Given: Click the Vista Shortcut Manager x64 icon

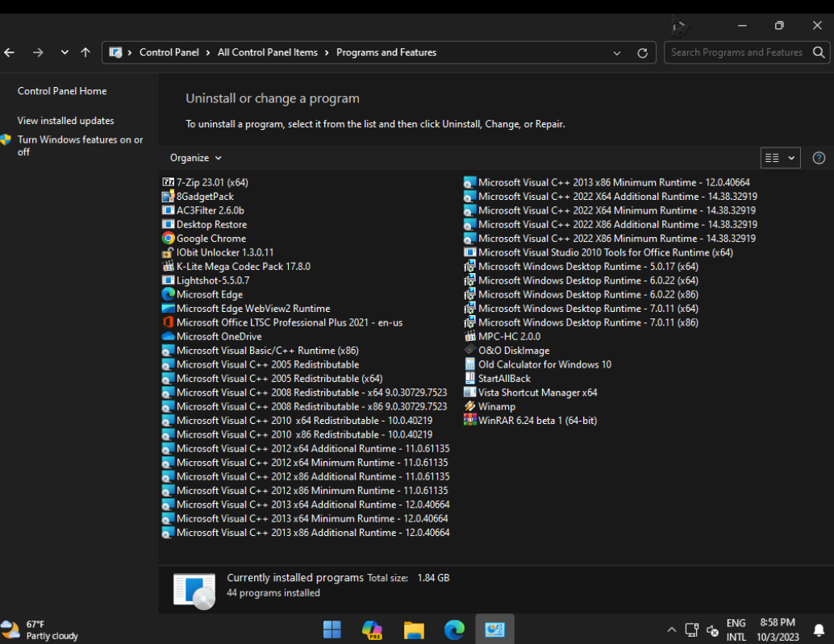Looking at the screenshot, I should (x=469, y=393).
